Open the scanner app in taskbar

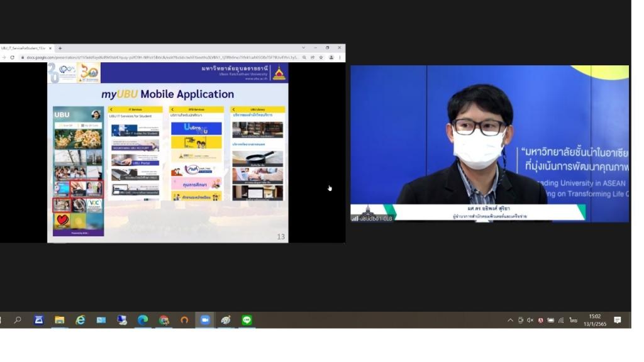[x=38, y=320]
